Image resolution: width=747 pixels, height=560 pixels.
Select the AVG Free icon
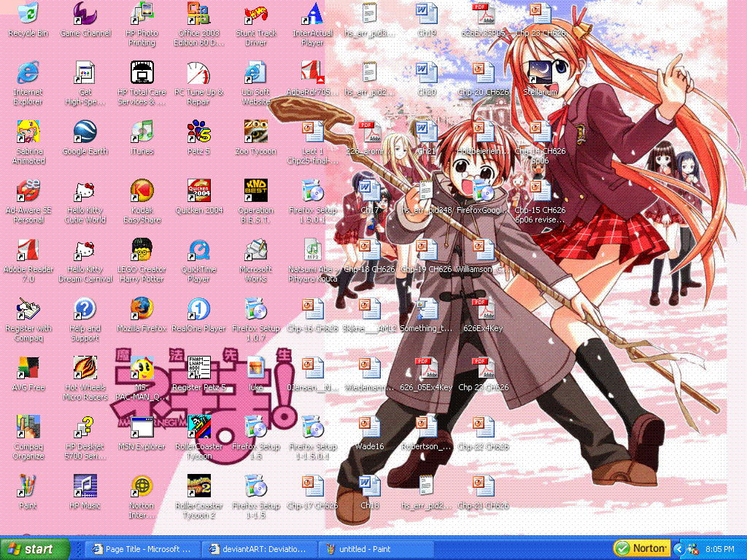(x=28, y=367)
